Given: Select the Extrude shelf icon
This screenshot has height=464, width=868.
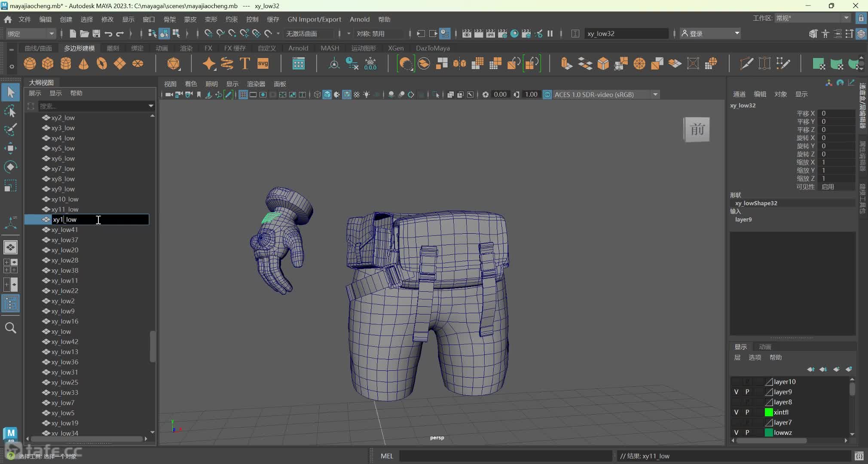Looking at the screenshot, I should click(x=567, y=64).
